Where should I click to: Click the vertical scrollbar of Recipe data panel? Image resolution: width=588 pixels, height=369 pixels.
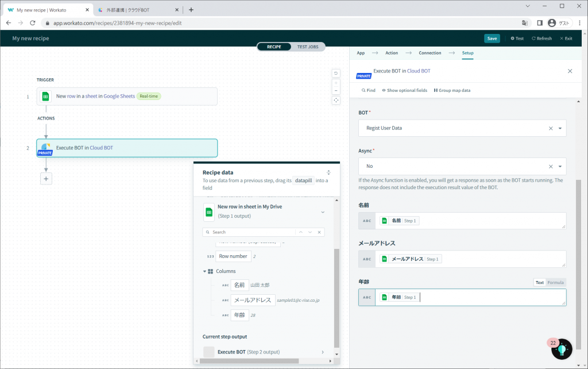[x=336, y=298]
